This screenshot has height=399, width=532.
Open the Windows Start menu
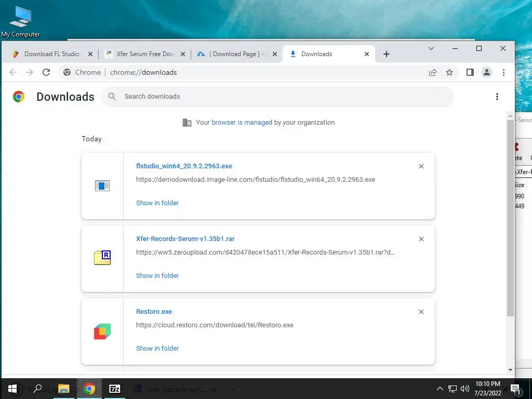point(12,389)
